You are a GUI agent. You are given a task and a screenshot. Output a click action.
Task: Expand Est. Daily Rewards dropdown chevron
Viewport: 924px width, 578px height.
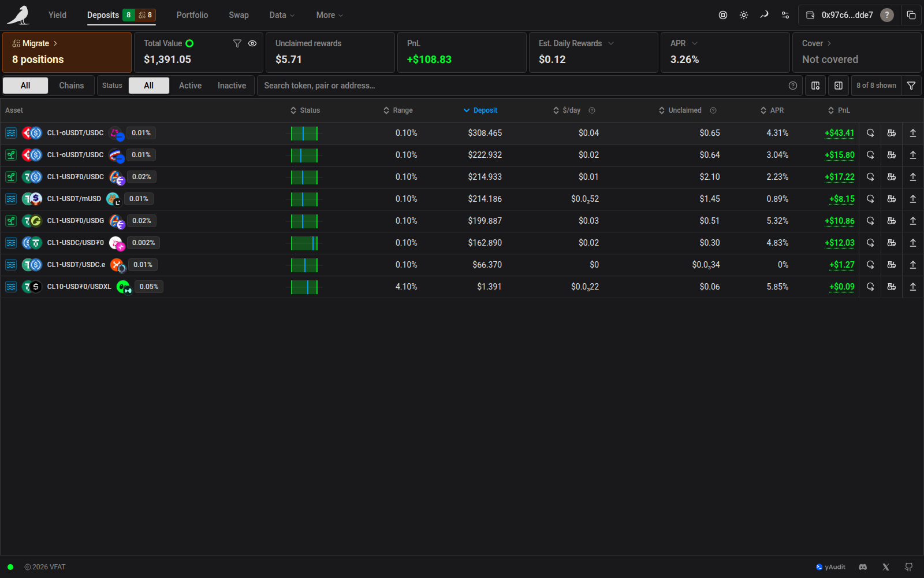(611, 43)
